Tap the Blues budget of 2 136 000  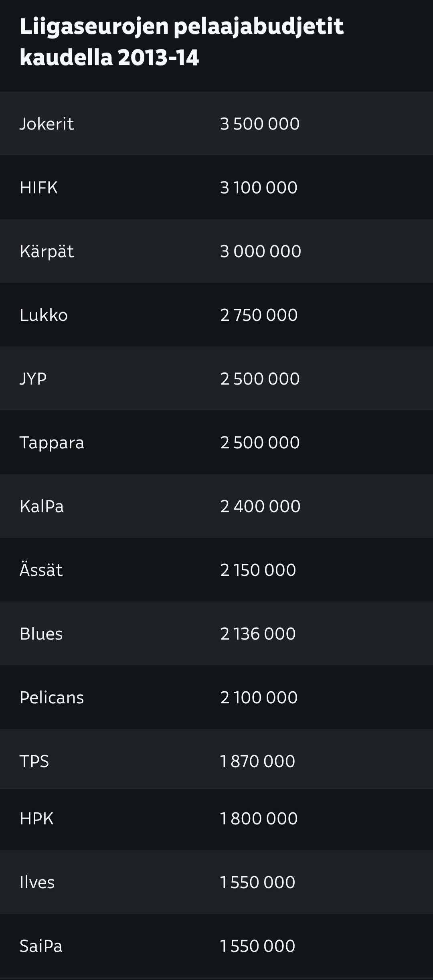[258, 634]
